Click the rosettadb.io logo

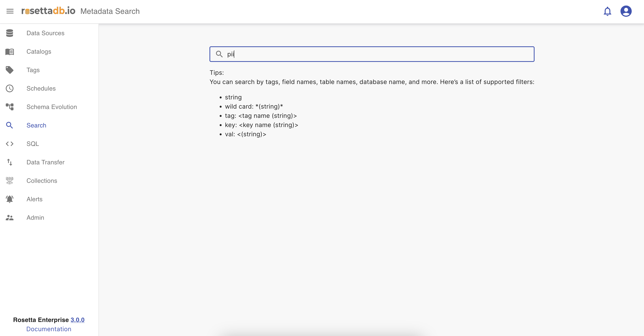pyautogui.click(x=48, y=11)
